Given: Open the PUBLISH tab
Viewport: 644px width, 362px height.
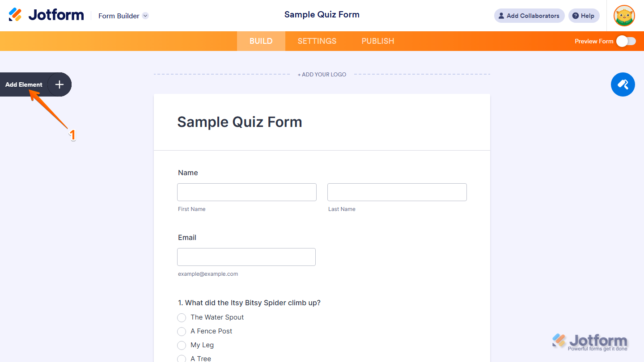Looking at the screenshot, I should coord(377,41).
